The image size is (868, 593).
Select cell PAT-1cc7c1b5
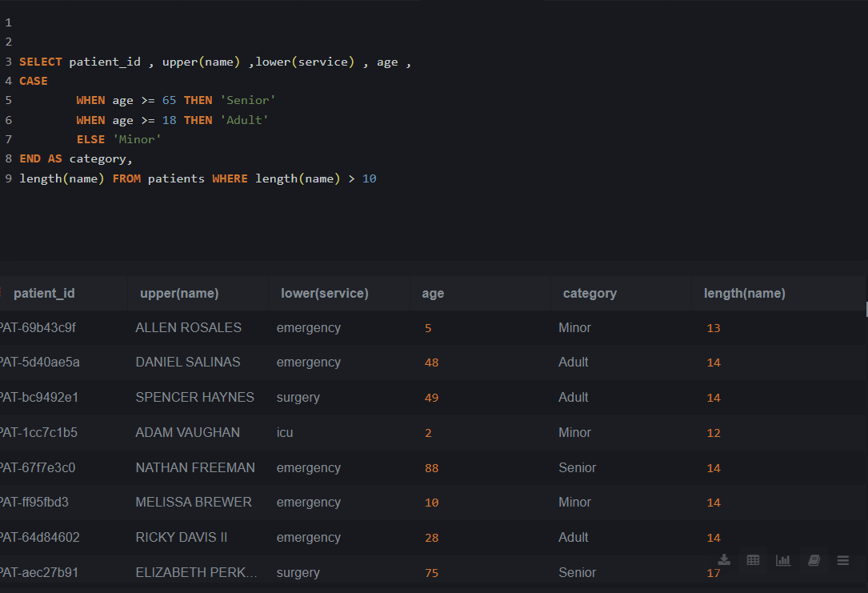(38, 432)
